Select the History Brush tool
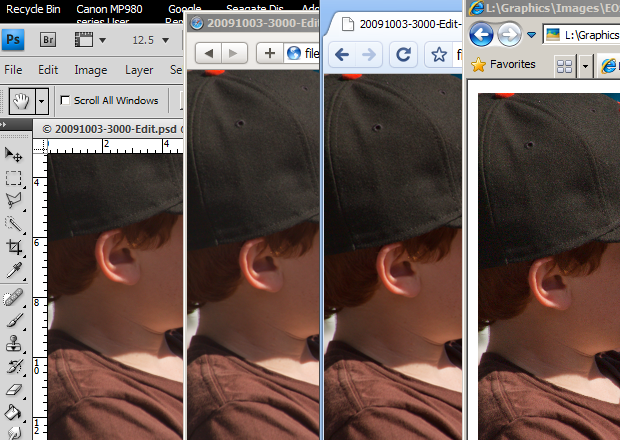Viewport: 620px width, 440px height. pos(14,366)
